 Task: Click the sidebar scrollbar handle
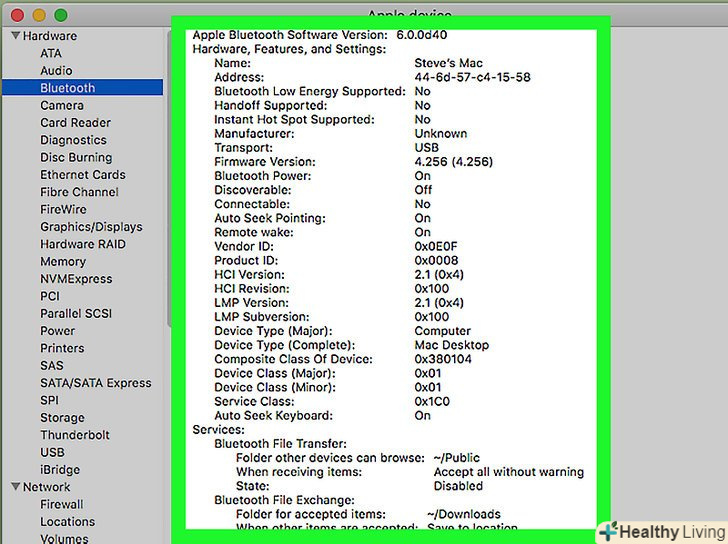click(169, 177)
